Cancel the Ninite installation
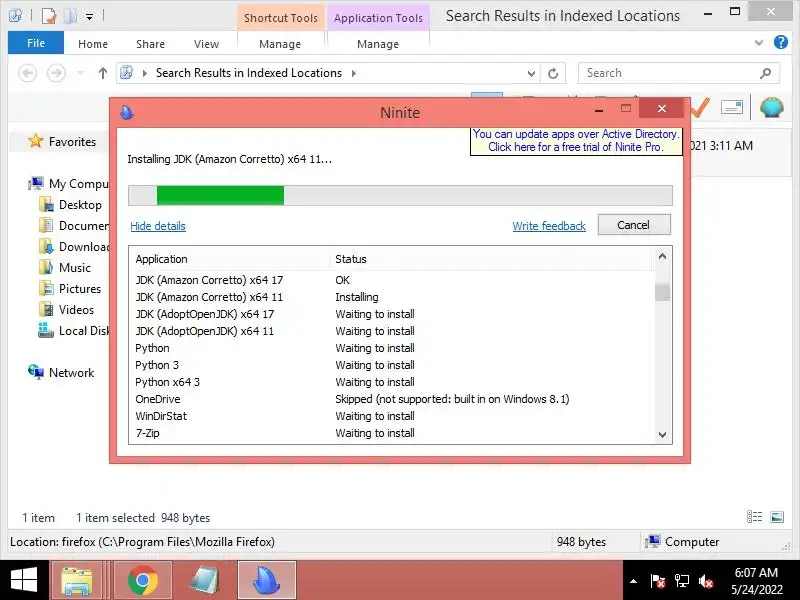Screen dimensions: 800x600 (634, 225)
